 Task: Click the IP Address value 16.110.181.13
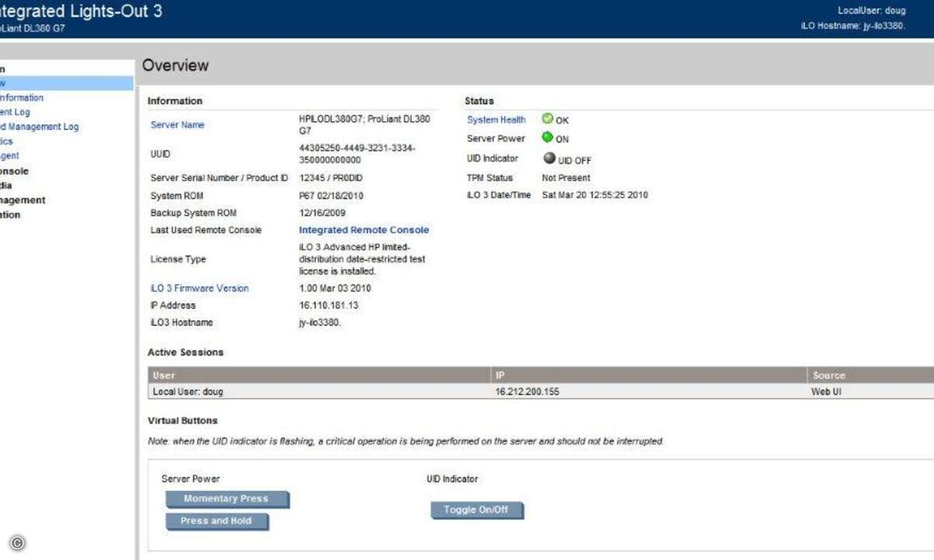tap(328, 306)
